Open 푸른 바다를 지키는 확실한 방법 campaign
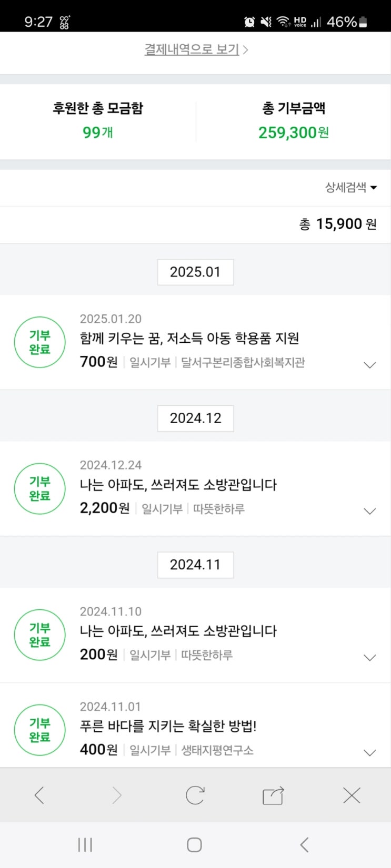391x868 pixels. pyautogui.click(x=168, y=726)
